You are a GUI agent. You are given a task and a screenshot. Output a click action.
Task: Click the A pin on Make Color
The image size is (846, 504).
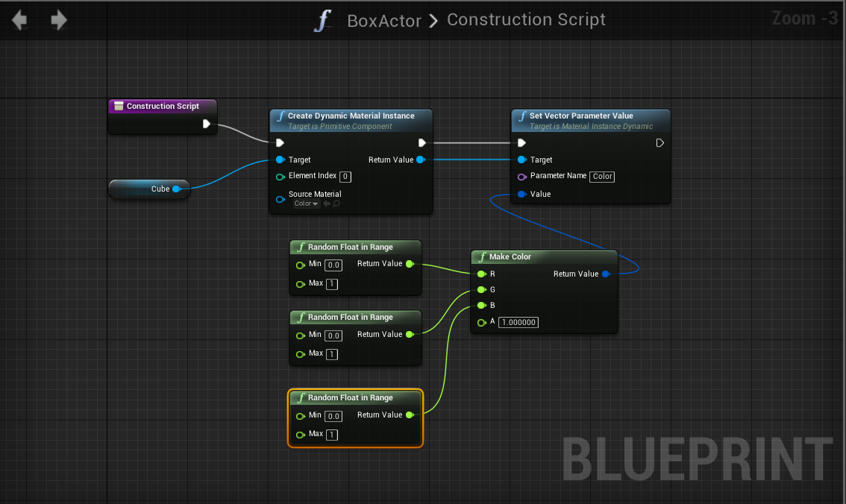point(482,322)
